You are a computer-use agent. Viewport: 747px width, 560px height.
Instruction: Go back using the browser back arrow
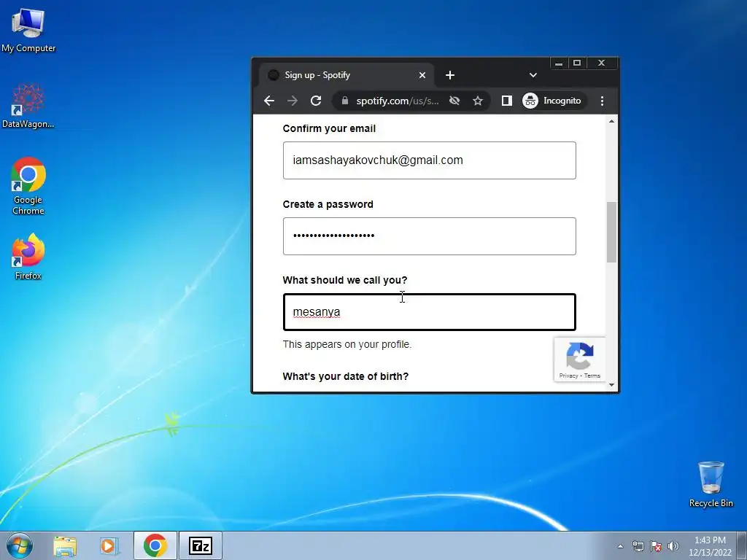coord(269,101)
